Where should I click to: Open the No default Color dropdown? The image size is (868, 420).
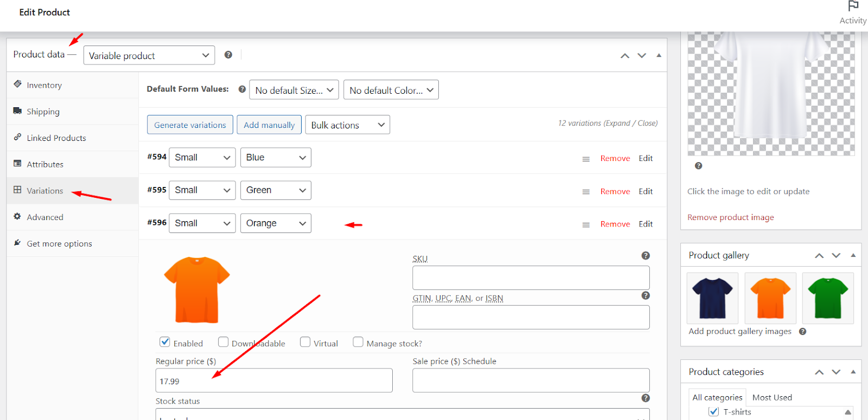[x=391, y=90]
